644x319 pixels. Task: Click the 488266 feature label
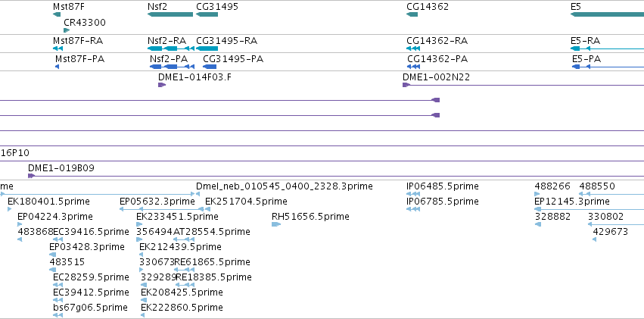[x=552, y=186]
